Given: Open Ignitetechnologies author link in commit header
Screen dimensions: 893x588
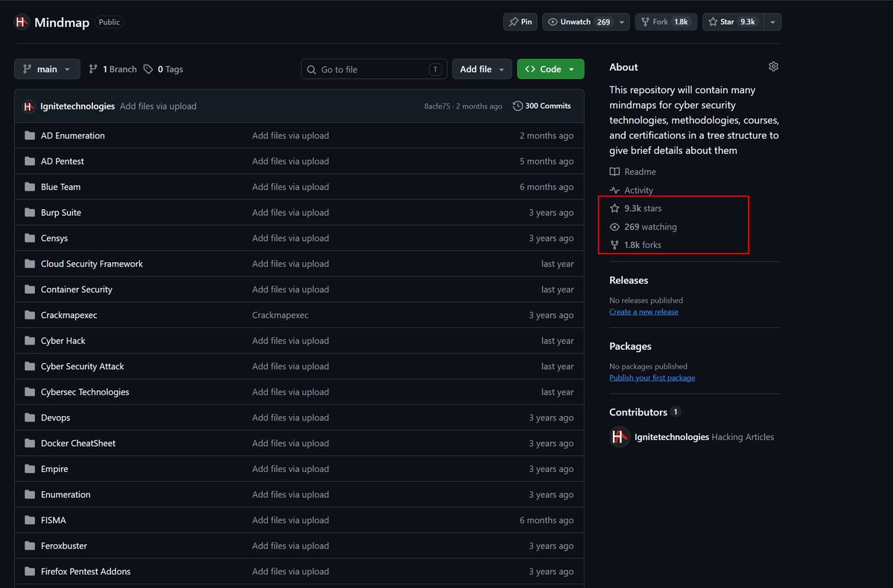Looking at the screenshot, I should [x=77, y=106].
